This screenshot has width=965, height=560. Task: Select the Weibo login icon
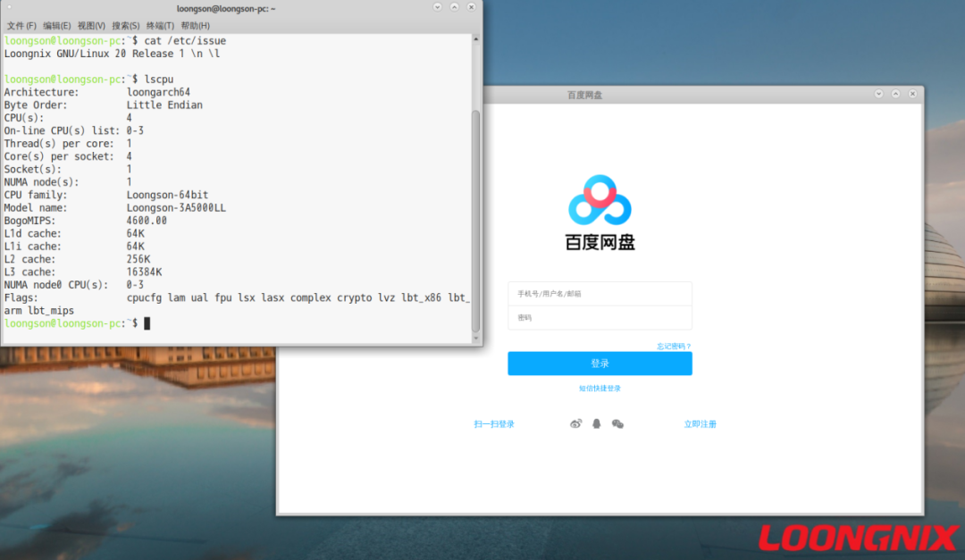pos(575,423)
